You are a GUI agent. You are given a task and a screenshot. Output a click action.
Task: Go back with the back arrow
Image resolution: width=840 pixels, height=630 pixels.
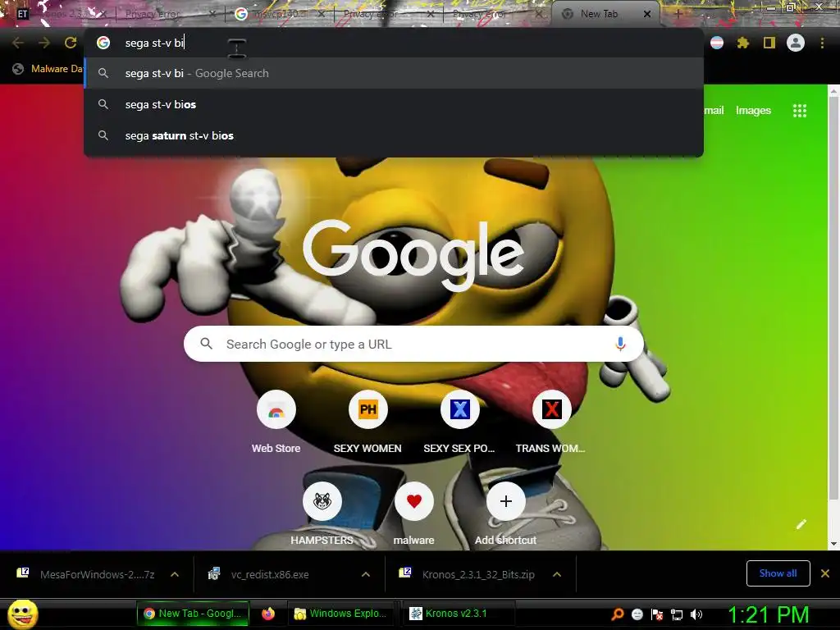point(18,43)
